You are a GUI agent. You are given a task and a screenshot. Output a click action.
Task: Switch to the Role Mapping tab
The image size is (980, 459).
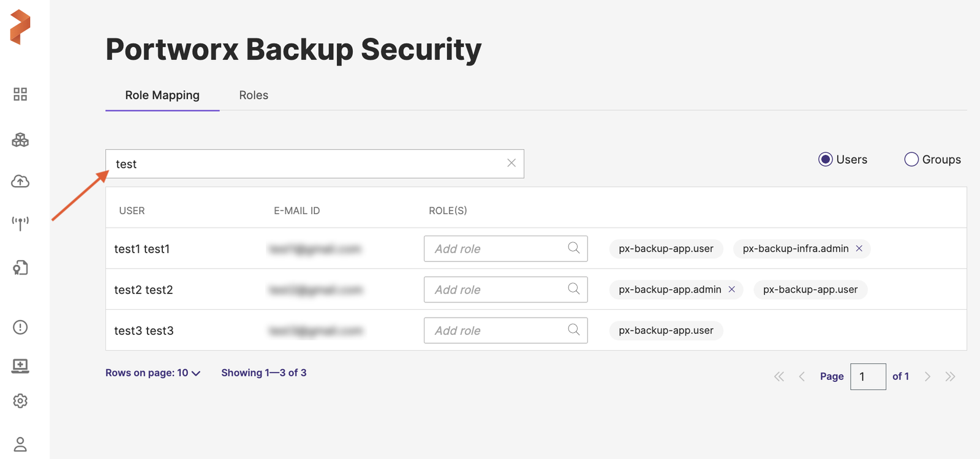coord(162,95)
